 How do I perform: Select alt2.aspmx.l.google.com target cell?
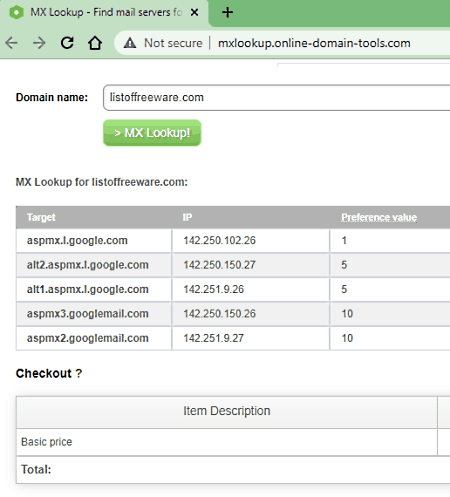94,265
